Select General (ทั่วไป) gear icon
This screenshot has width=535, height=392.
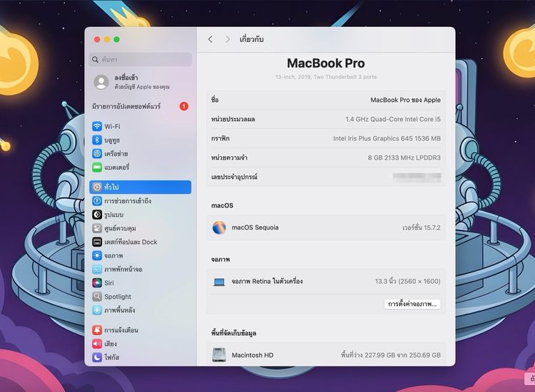(x=97, y=187)
